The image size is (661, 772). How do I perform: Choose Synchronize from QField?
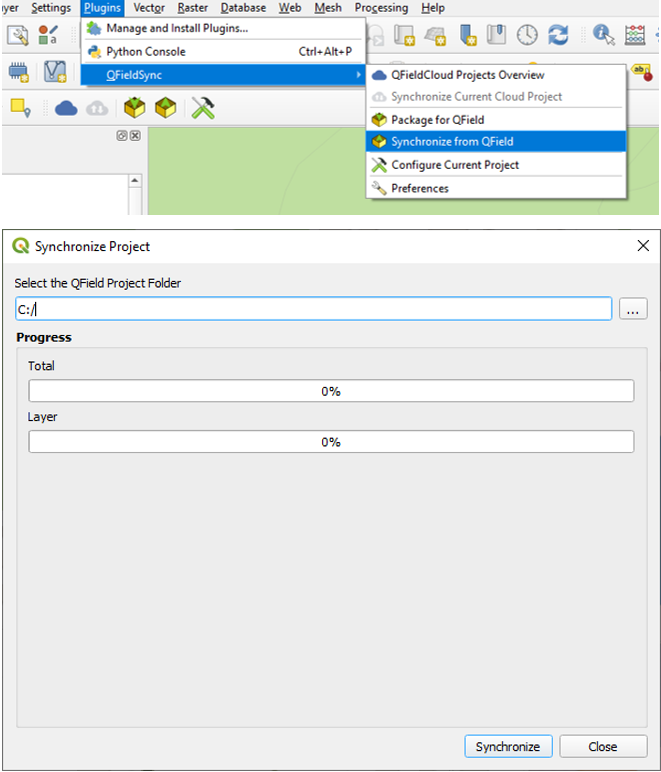pyautogui.click(x=496, y=142)
